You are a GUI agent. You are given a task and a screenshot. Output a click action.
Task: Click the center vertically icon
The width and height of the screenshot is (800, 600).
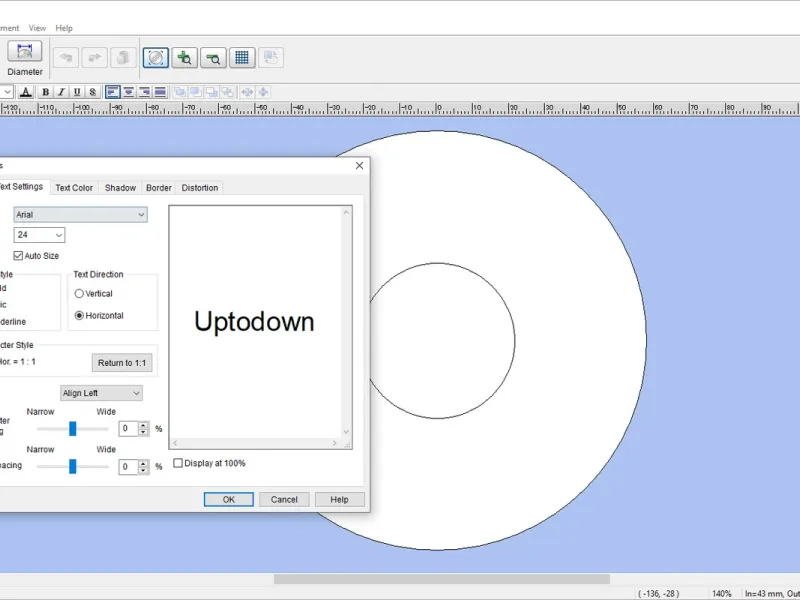(x=263, y=92)
